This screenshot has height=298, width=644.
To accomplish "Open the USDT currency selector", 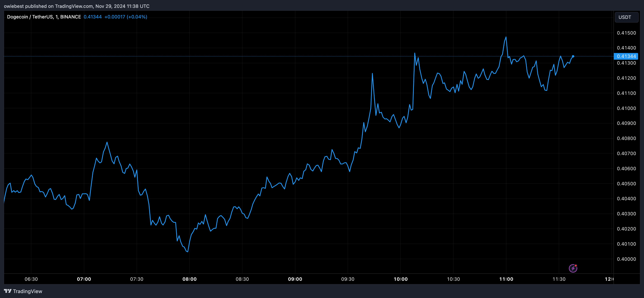I will click(626, 17).
